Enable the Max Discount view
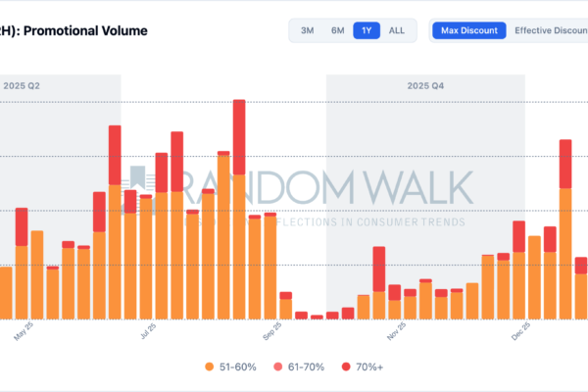The image size is (588, 392). click(469, 30)
